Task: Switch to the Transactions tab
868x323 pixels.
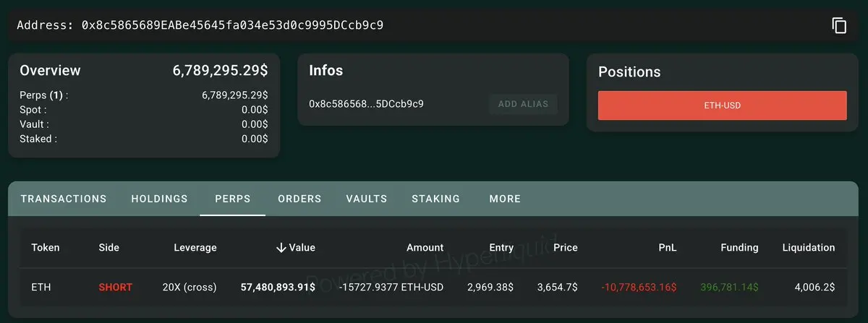Action: tap(64, 199)
